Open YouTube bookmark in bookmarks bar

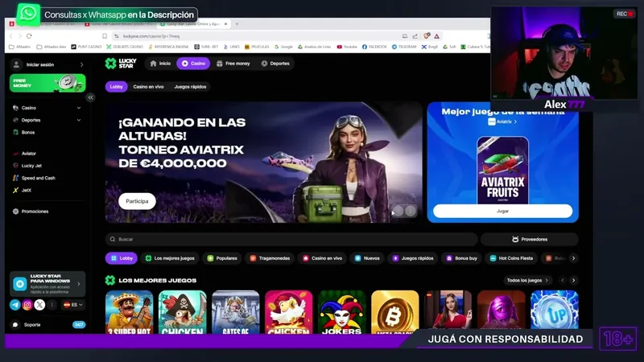(x=347, y=47)
